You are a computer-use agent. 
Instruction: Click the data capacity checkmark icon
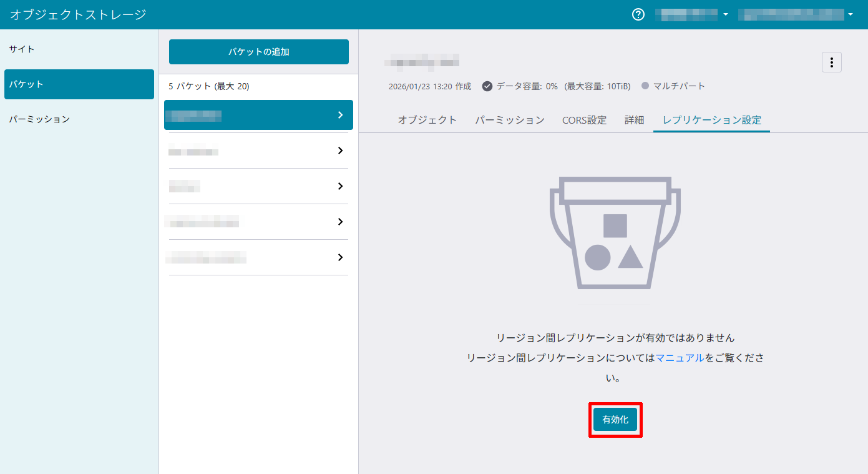tap(487, 86)
